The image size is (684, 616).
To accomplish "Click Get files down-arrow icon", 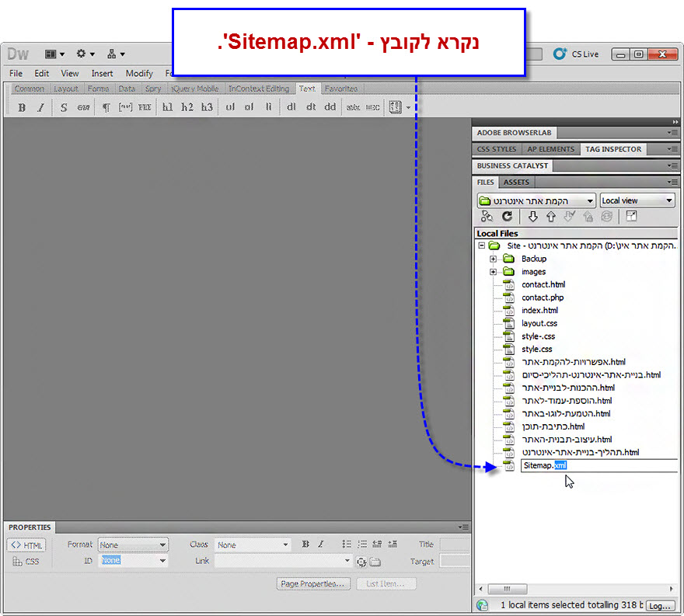I will pyautogui.click(x=532, y=216).
